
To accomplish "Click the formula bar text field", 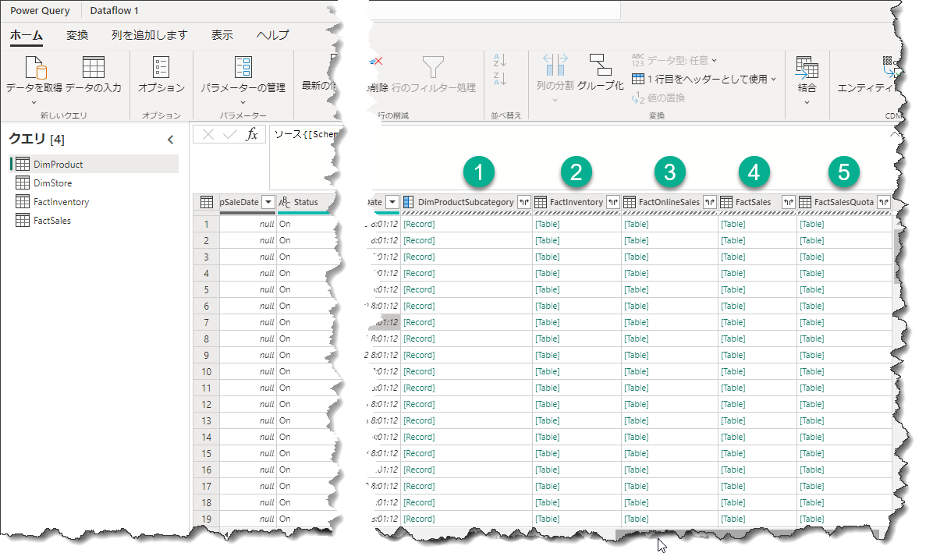I will 306,157.
